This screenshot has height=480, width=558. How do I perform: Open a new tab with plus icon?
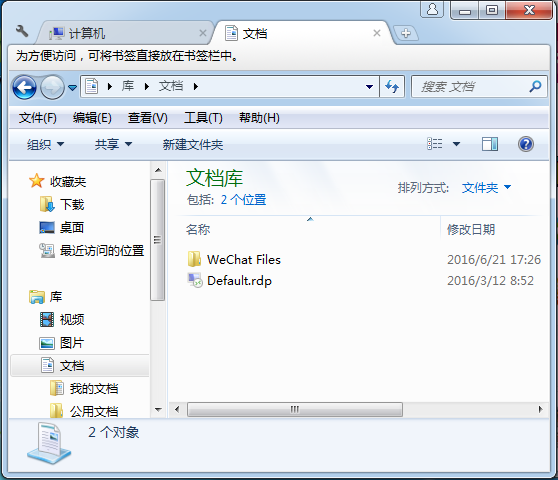(405, 33)
